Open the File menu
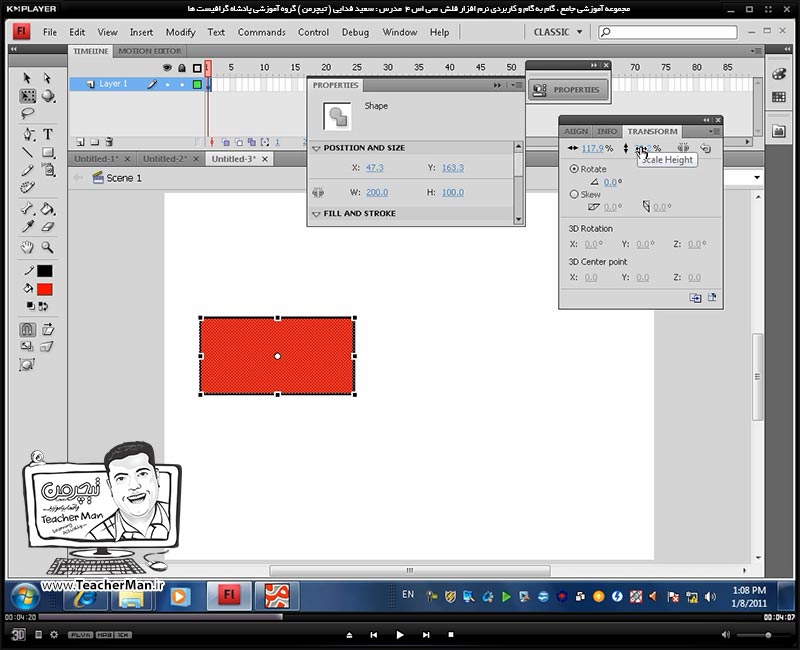 pyautogui.click(x=50, y=32)
